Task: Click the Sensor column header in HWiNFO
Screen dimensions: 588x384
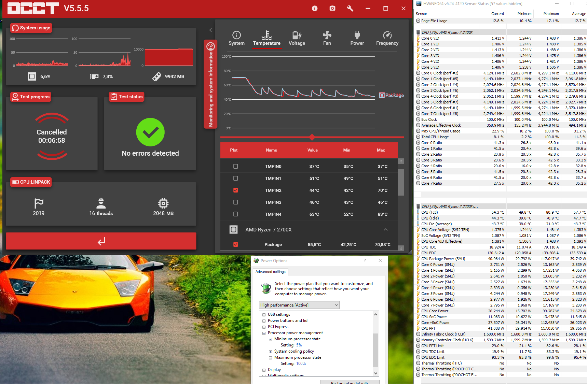Action: (447, 14)
